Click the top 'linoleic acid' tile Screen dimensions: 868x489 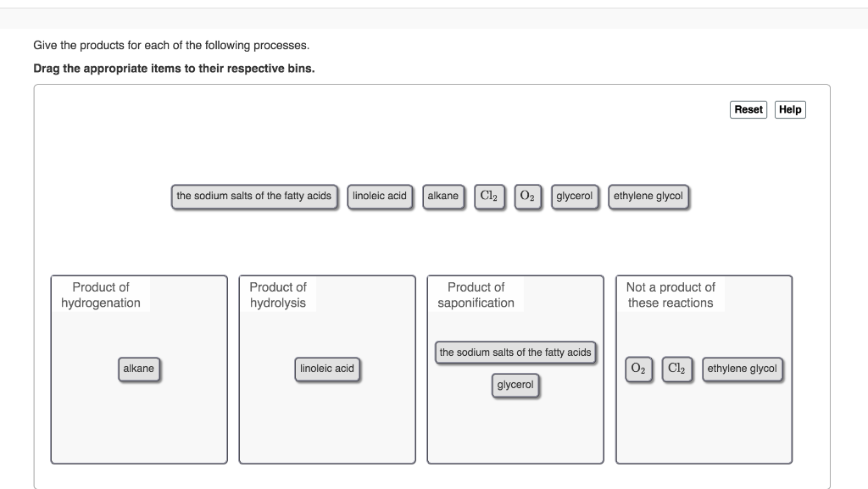[380, 196]
